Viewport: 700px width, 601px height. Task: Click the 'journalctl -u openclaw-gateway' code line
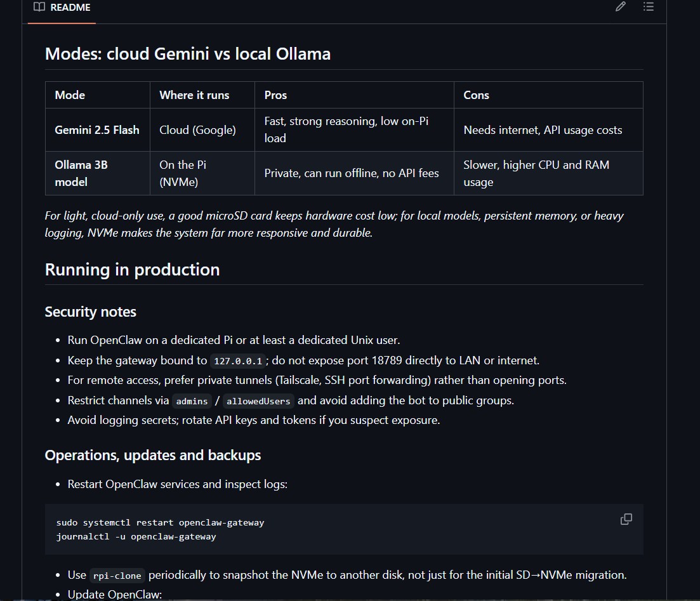(136, 537)
